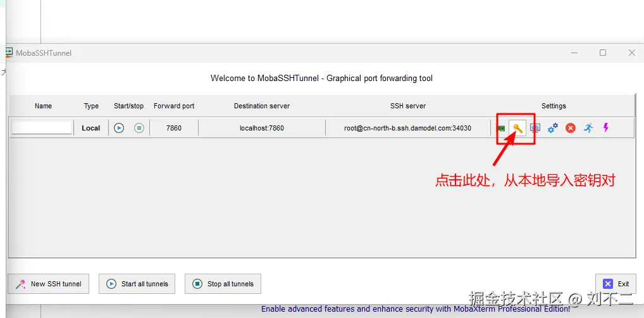Screen dimensions: 644x318
Task: Stop the tunnel with the square button
Action: pyautogui.click(x=139, y=128)
